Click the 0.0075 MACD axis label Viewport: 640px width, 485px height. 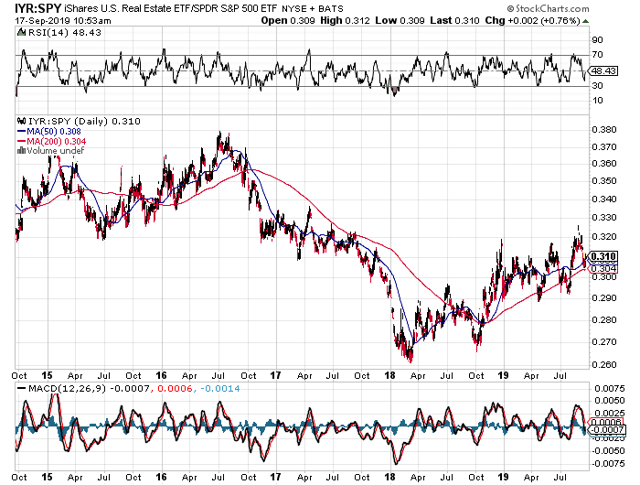tap(609, 388)
